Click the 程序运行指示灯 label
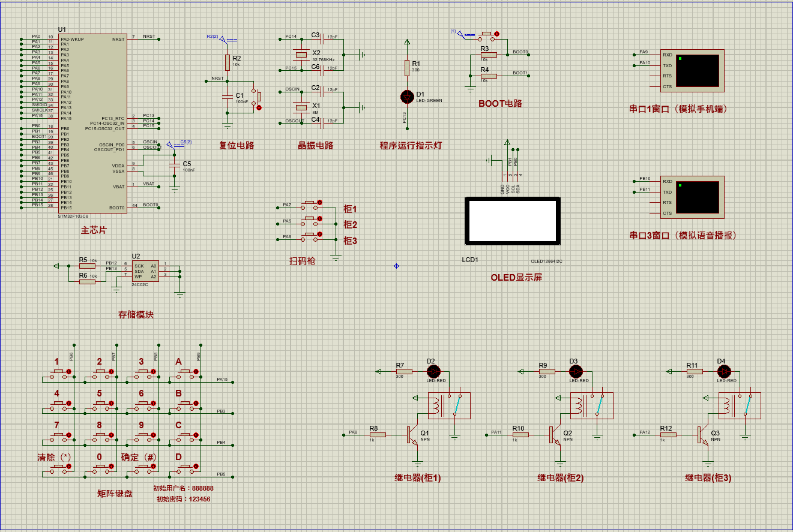The width and height of the screenshot is (793, 532). click(x=411, y=145)
